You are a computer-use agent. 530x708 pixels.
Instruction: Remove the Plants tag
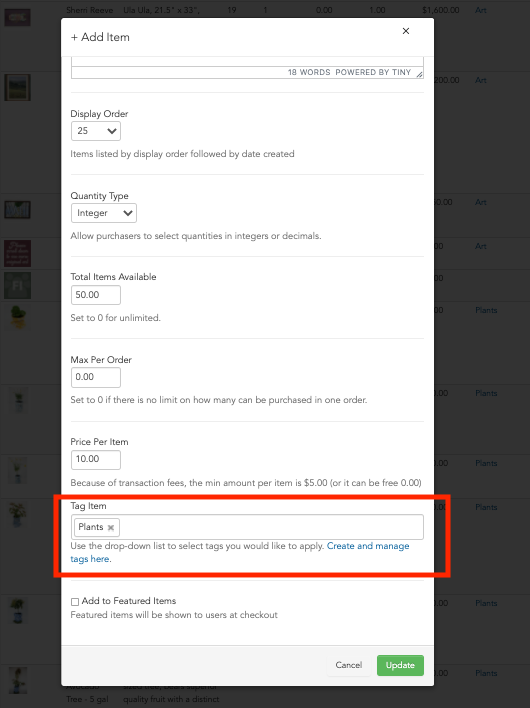click(111, 527)
